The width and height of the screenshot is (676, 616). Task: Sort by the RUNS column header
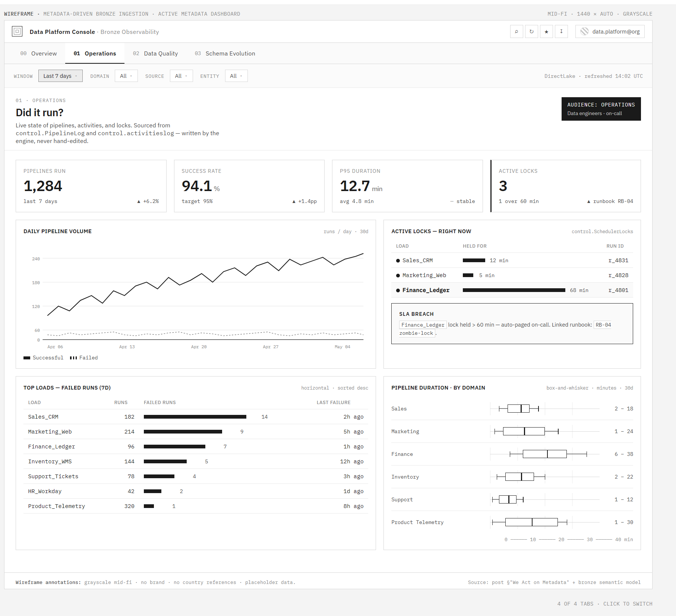click(x=121, y=402)
